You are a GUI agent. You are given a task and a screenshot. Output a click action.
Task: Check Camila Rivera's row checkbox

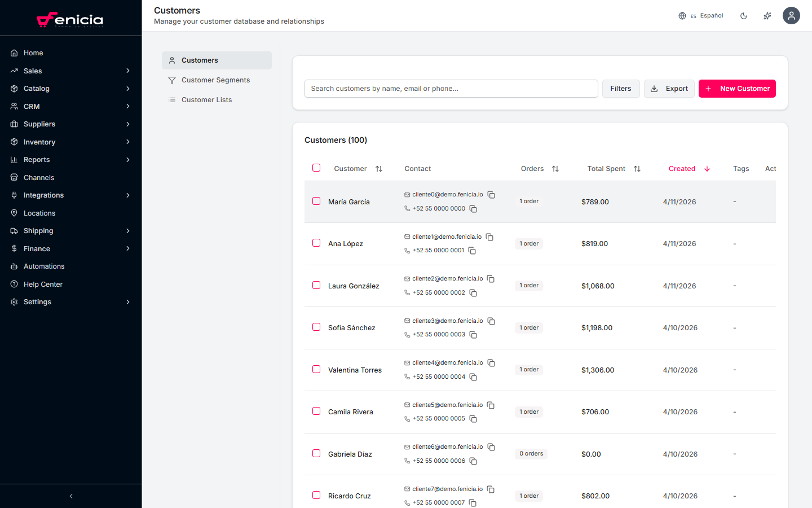pos(316,411)
